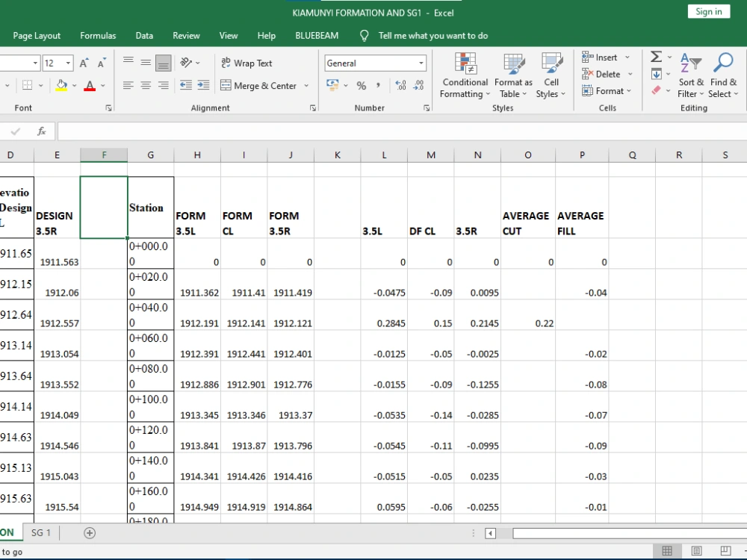The image size is (747, 560).
Task: Switch to the Formulas ribbon tab
Action: [98, 35]
